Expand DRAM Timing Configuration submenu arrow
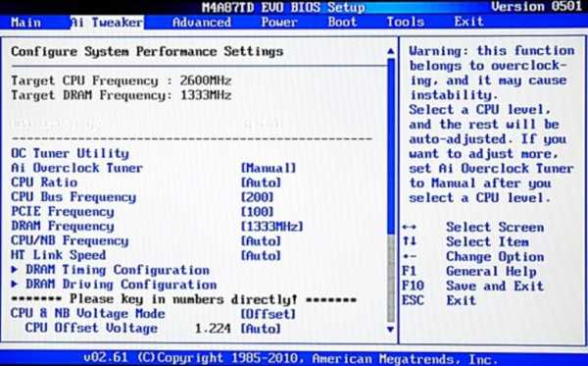This screenshot has height=366, width=588. [x=15, y=269]
